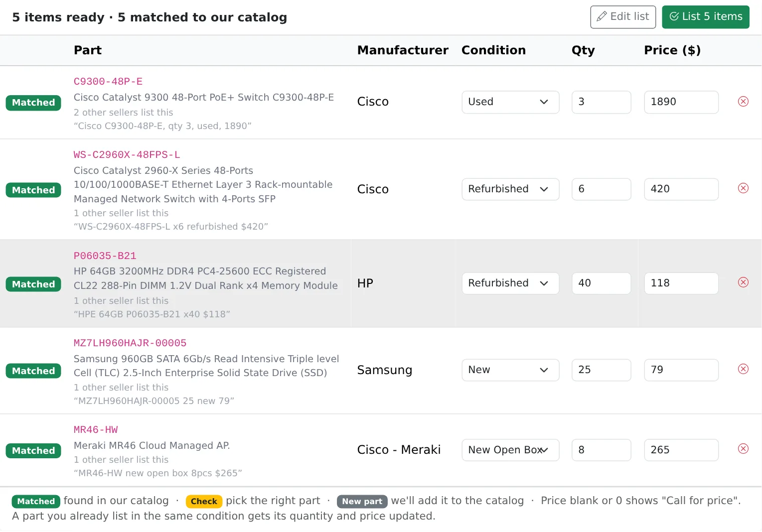Open Condition dropdown for C9300-48P-E
The width and height of the screenshot is (762, 532).
point(510,102)
